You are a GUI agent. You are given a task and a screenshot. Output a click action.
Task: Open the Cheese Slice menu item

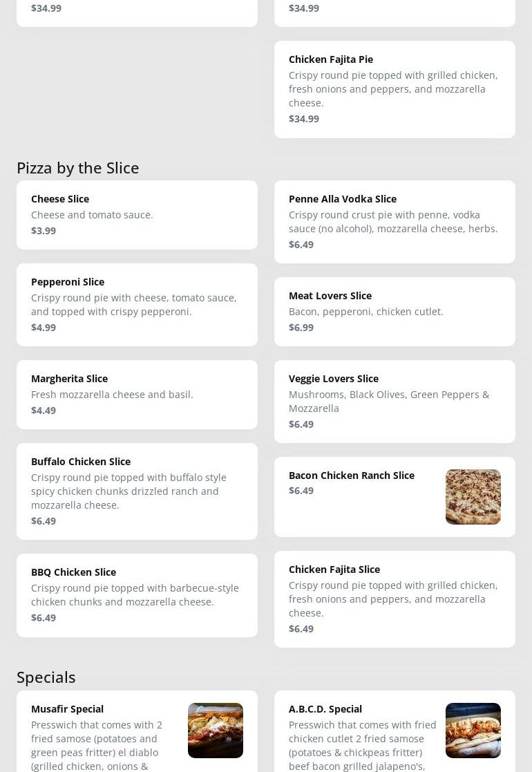(137, 214)
